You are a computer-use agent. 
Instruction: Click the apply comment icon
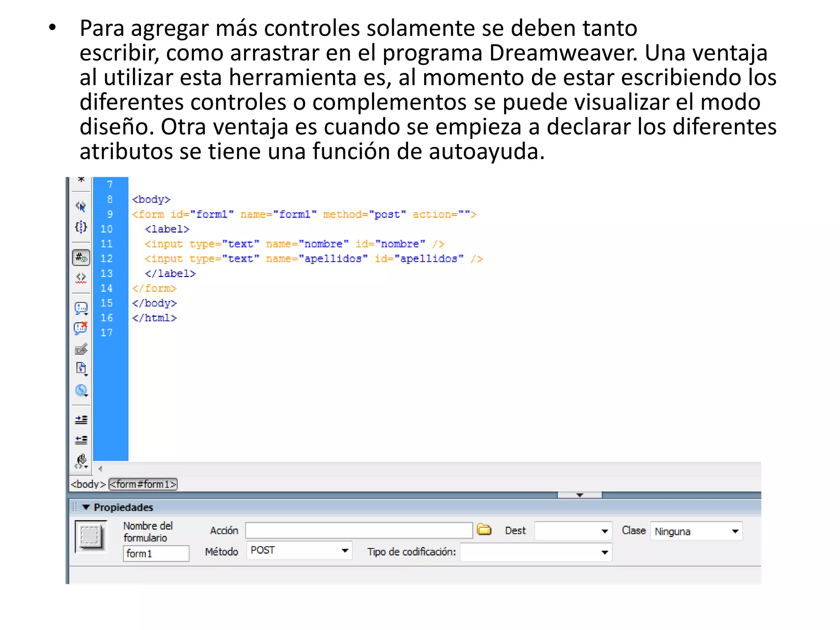click(81, 308)
